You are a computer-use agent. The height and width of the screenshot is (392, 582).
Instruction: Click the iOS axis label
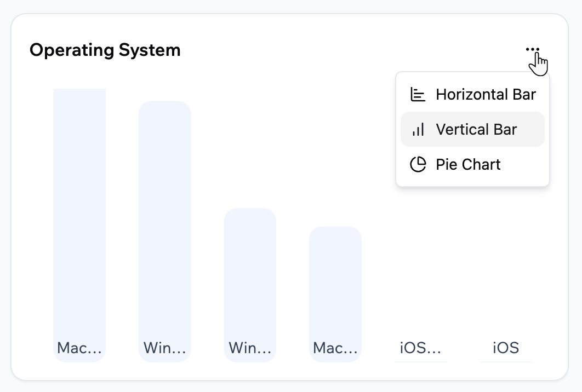pyautogui.click(x=505, y=348)
